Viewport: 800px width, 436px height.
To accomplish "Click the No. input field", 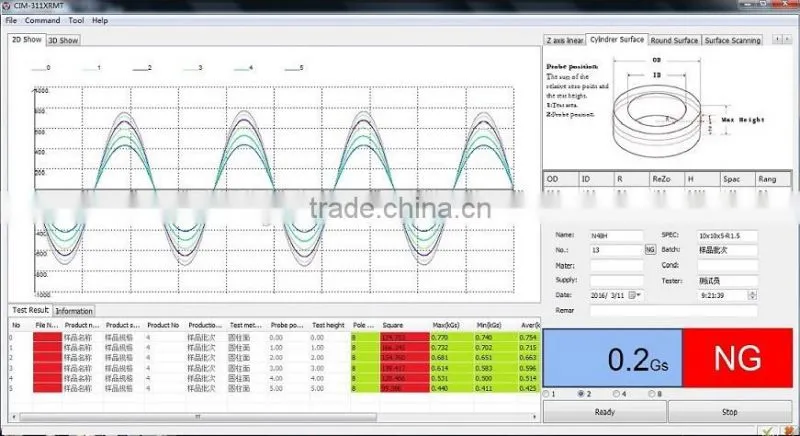I will click(x=616, y=250).
